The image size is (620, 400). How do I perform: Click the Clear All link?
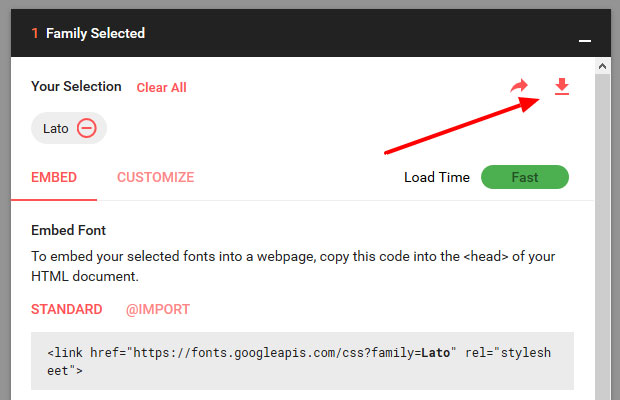pos(161,87)
